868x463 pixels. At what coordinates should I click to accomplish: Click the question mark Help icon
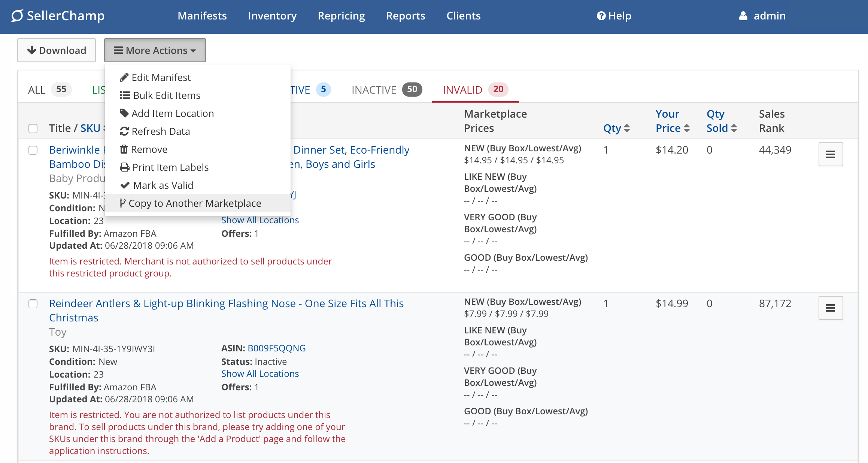coord(601,16)
